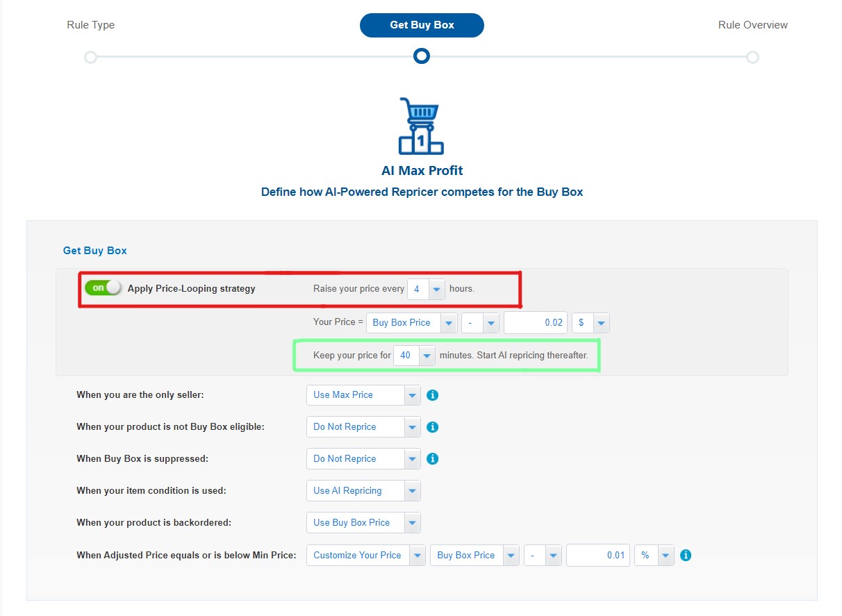The width and height of the screenshot is (842, 616).
Task: Click 'When you are the only seller:' label
Action: [140, 395]
